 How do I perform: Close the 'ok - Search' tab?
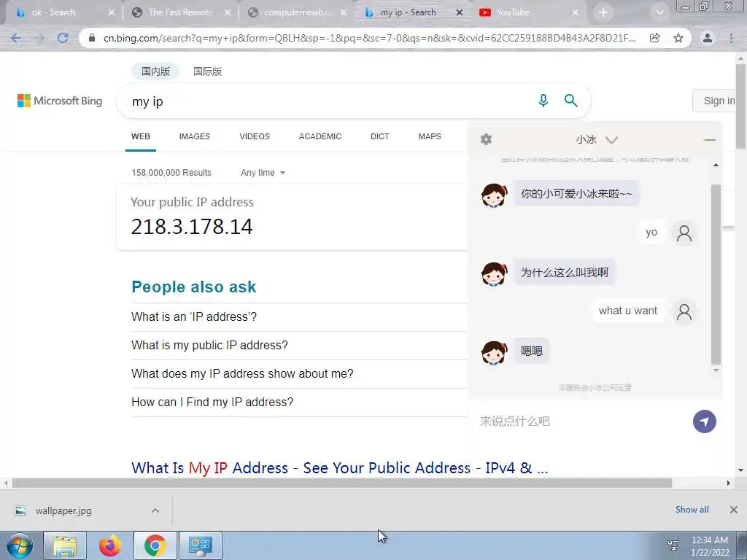coord(112,12)
